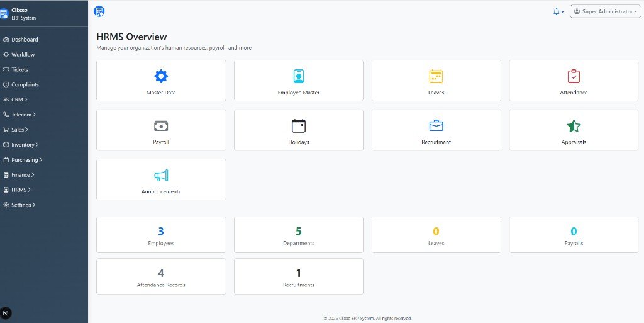Screen dimensions: 644x323
Task: Expand the HRMS submenu chevron
Action: [29, 190]
